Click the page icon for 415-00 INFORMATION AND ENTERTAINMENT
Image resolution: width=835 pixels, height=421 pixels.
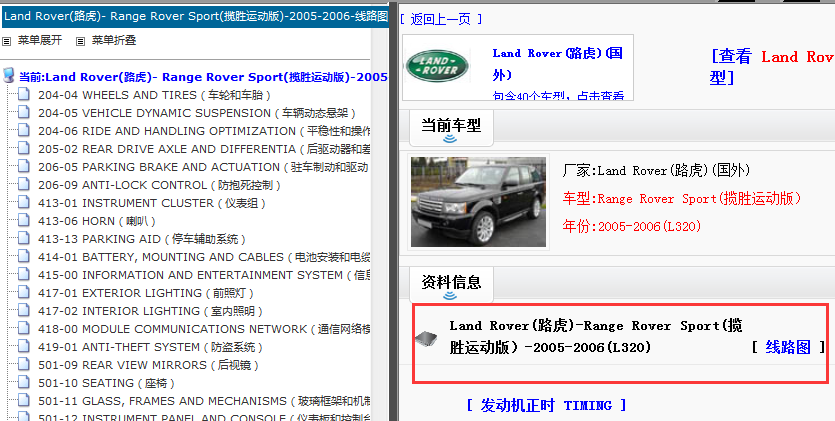pos(23,275)
